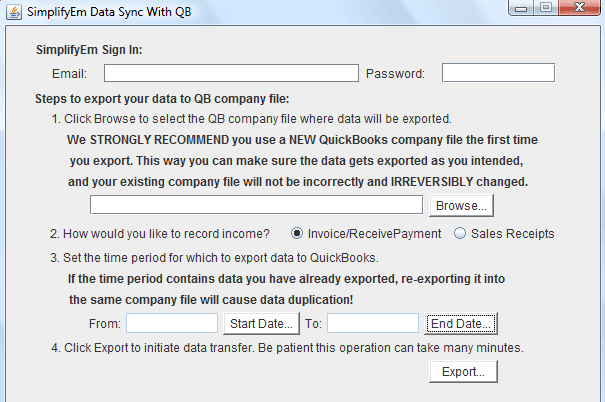Click the To date text field

pos(373,323)
